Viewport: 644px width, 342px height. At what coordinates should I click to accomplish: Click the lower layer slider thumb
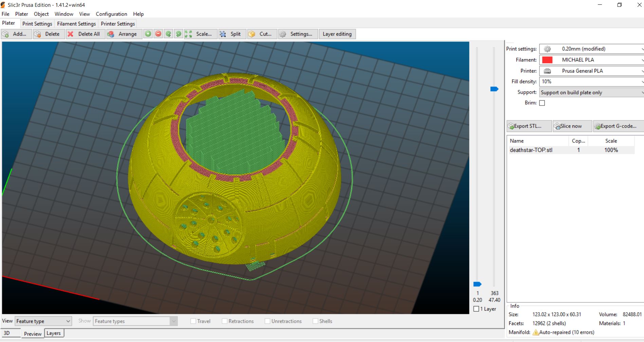[477, 284]
